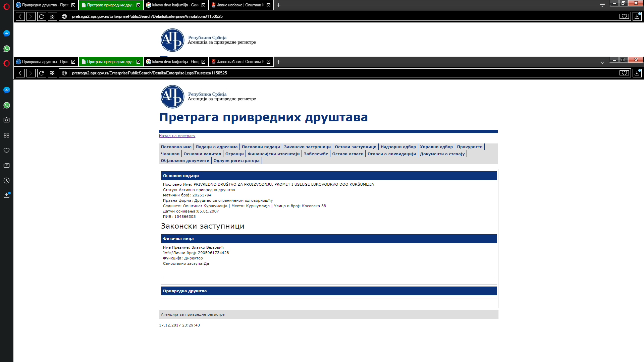
Task: Go forward in the lower browser window
Action: click(x=31, y=73)
